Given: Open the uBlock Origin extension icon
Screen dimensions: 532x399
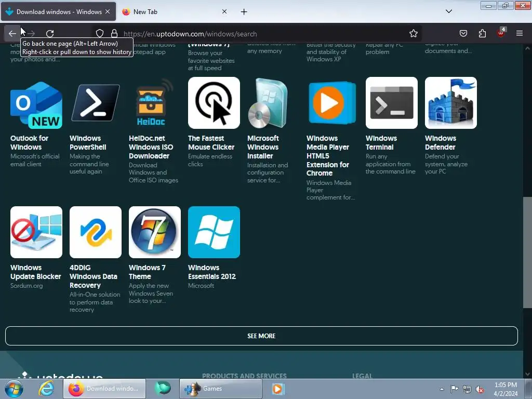Looking at the screenshot, I should (x=501, y=33).
